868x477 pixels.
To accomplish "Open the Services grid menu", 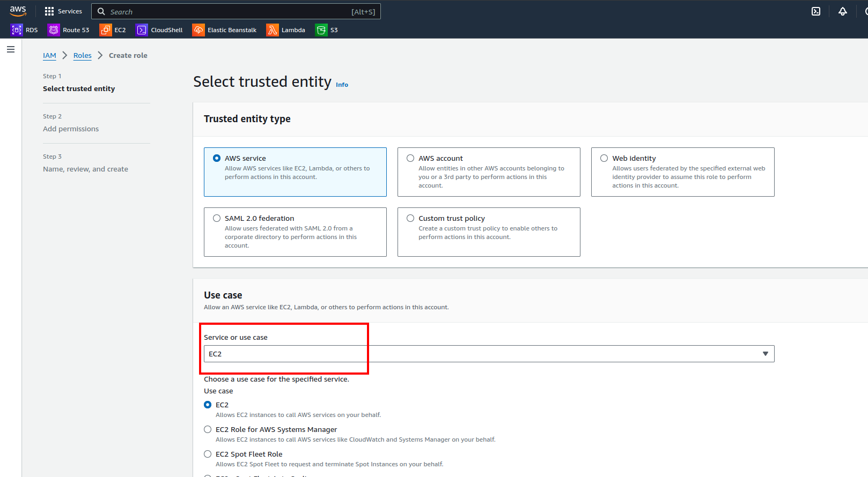I will coord(49,11).
